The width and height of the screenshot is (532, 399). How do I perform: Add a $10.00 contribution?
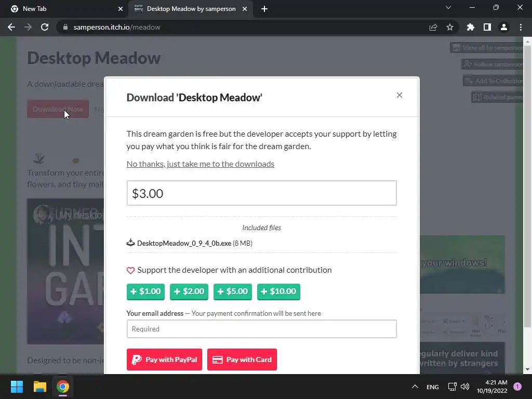278,291
